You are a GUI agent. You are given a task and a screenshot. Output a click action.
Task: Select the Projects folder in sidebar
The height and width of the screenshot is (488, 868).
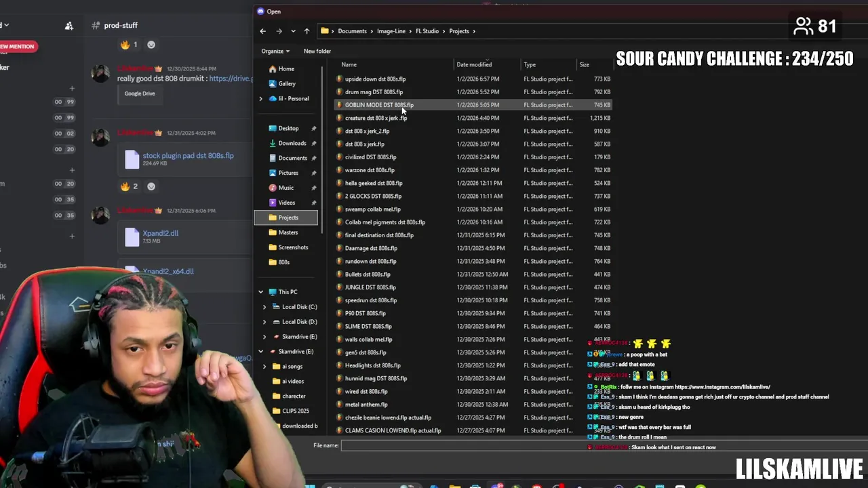tap(288, 218)
